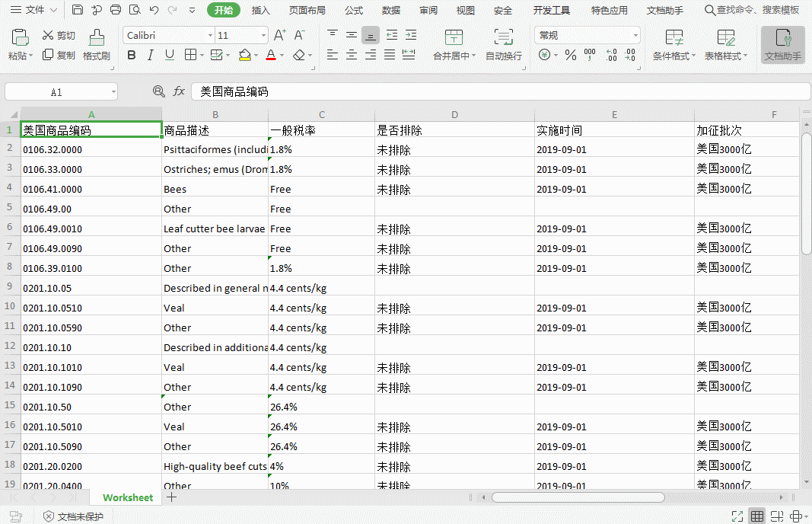Click the fx insert function icon

(x=179, y=91)
